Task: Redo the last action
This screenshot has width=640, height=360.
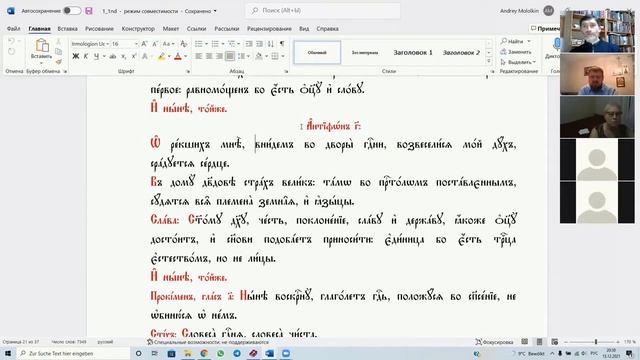Action: 11,51
